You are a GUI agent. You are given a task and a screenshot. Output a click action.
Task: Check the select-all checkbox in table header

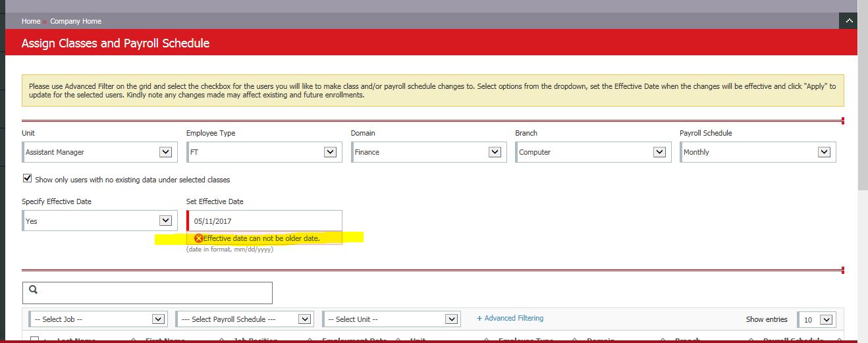[35, 339]
